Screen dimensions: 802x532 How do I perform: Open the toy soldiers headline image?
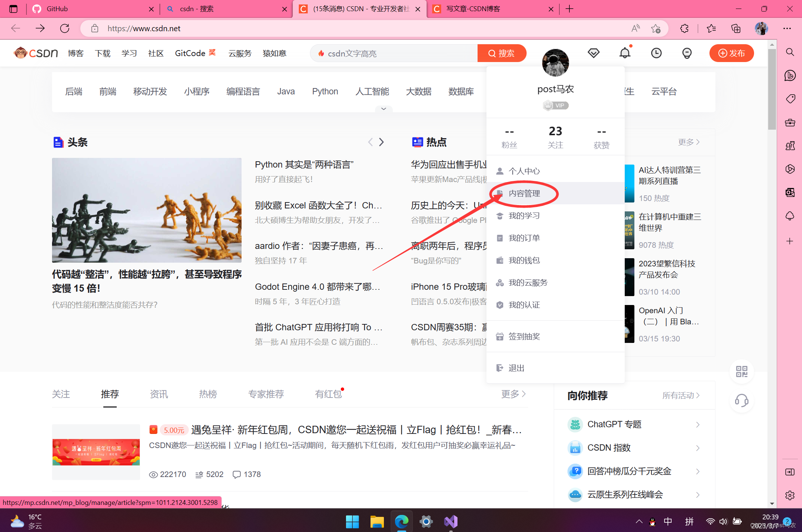point(146,210)
